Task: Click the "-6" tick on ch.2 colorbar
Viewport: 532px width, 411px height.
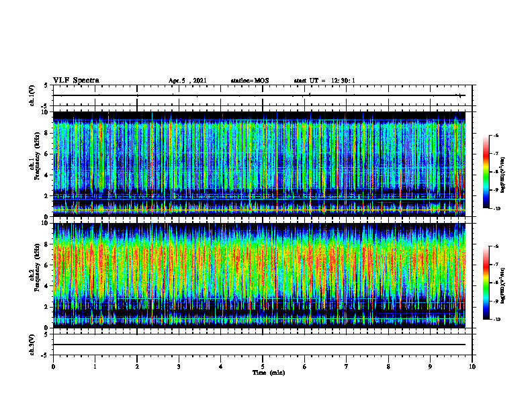Action: [x=496, y=246]
